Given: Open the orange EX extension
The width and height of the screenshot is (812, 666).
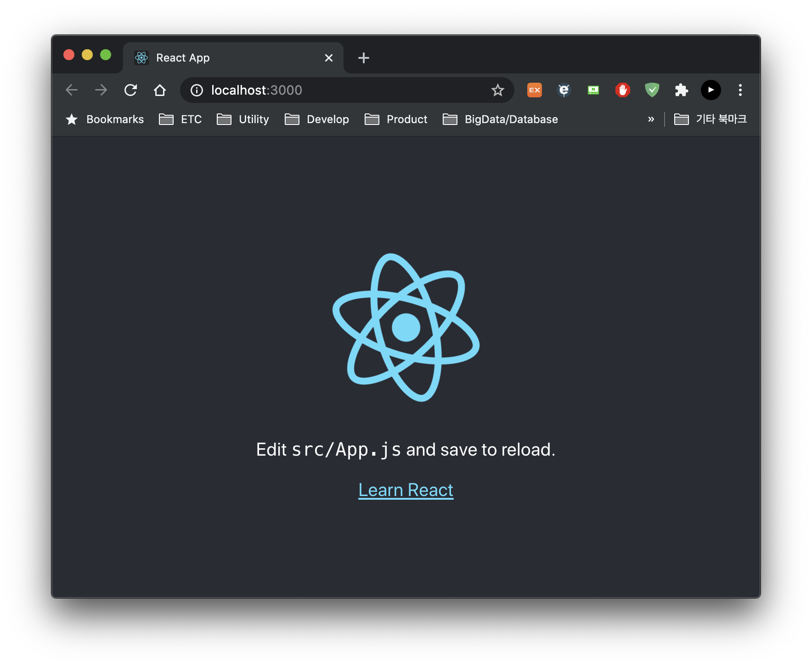Looking at the screenshot, I should (535, 90).
